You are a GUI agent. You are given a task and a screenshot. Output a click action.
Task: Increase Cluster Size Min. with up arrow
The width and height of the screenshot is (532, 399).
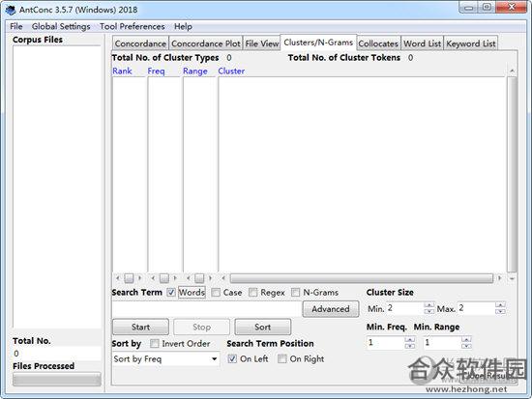click(x=429, y=304)
